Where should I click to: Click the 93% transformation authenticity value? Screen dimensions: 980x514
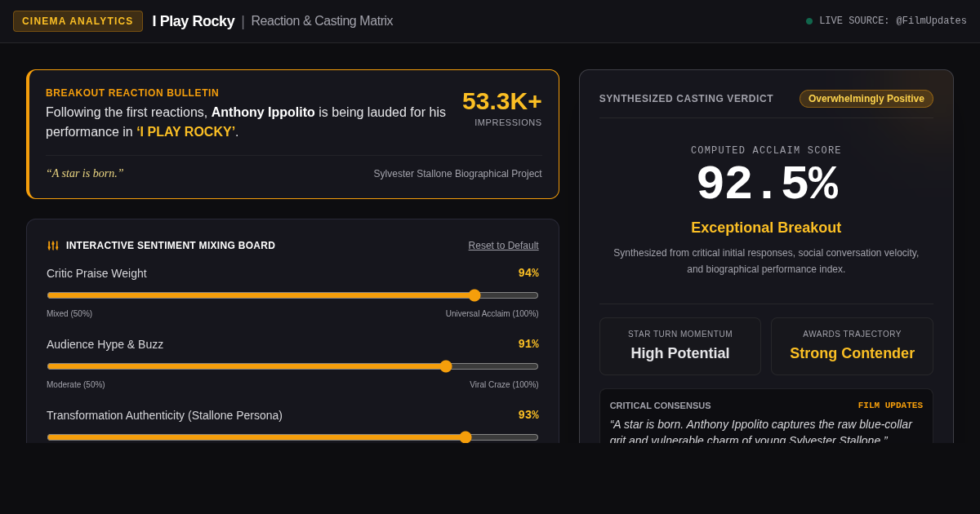point(528,415)
